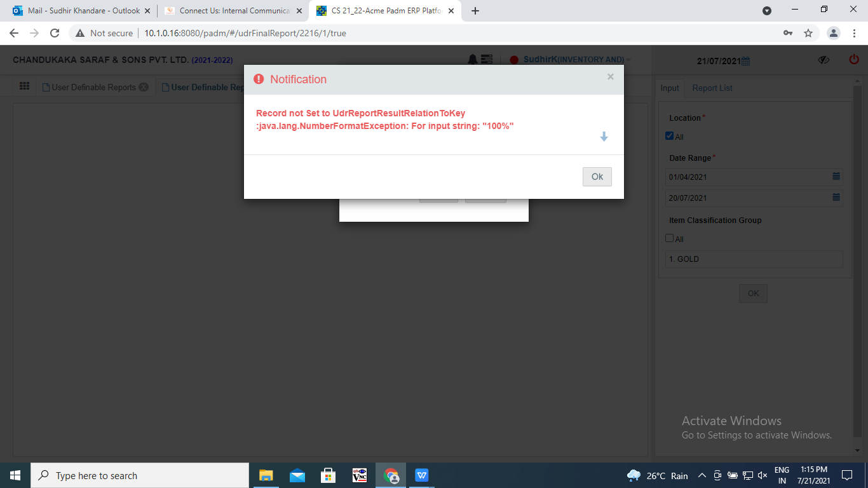Switch to the Input tab
This screenshot has height=488, width=868.
pos(670,88)
